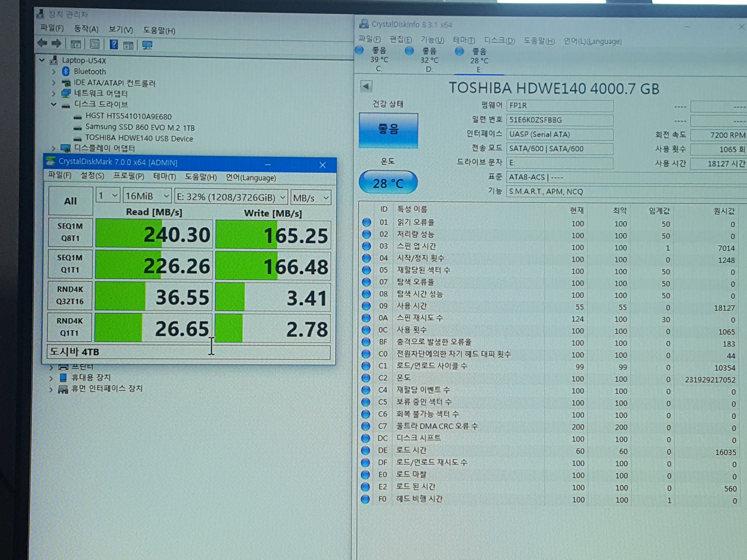Screen dimensions: 747x560
Task: Open 동작(A) menu in Device Manager
Action: 86,29
